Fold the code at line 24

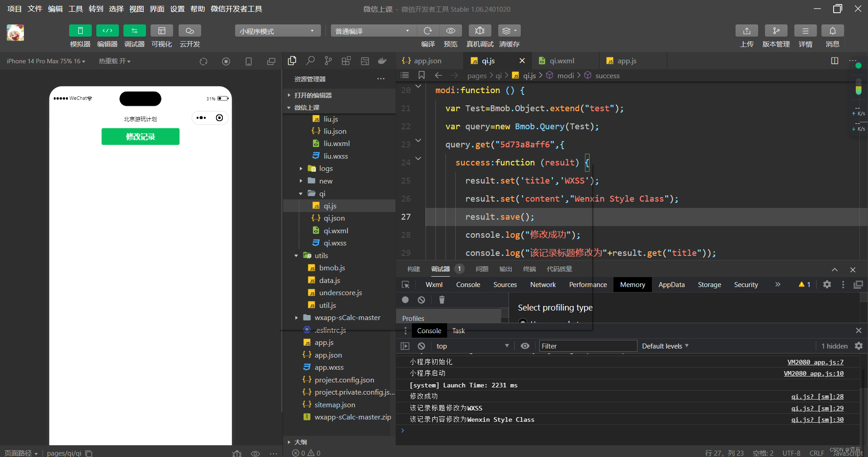coord(418,158)
